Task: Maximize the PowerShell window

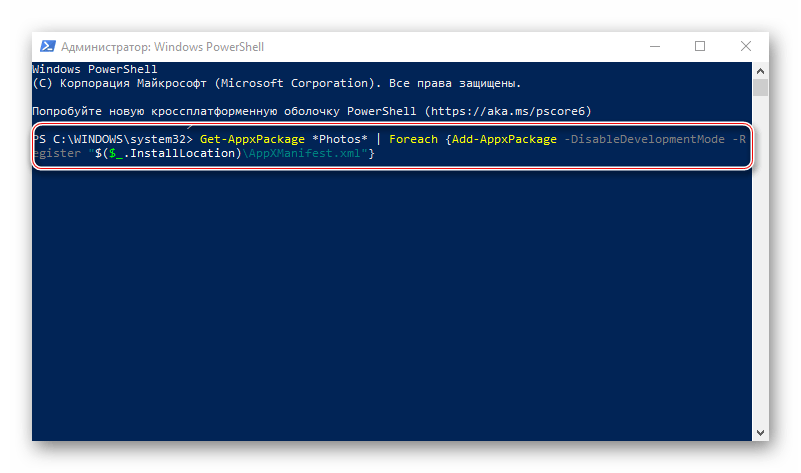Action: 700,46
